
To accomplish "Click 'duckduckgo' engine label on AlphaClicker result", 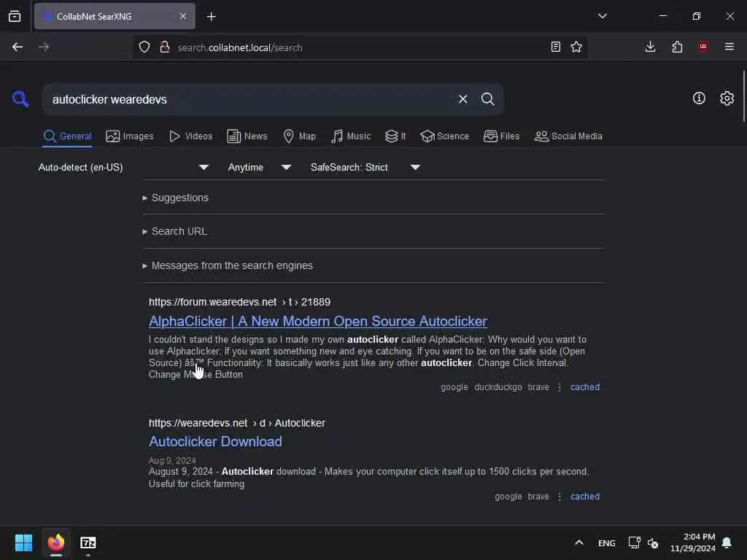I will (x=498, y=387).
